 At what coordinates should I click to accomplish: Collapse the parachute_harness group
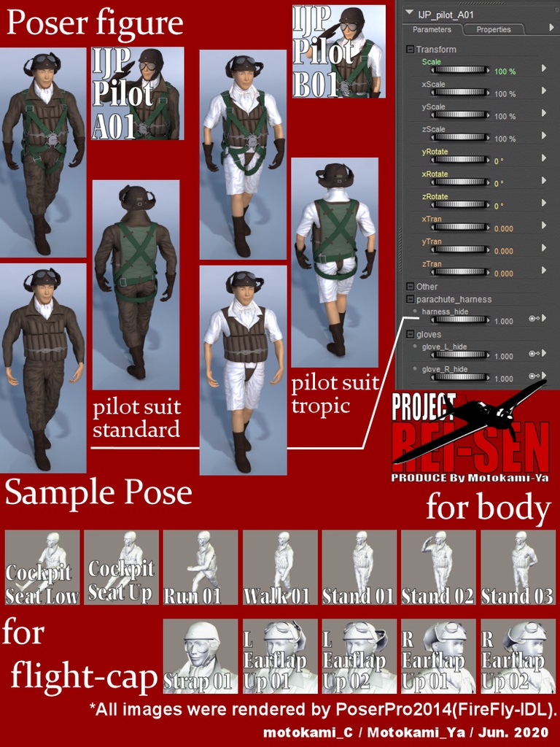coord(410,300)
